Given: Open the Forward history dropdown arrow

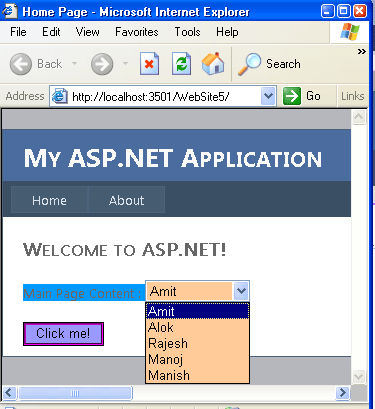Looking at the screenshot, I should pyautogui.click(x=125, y=63).
